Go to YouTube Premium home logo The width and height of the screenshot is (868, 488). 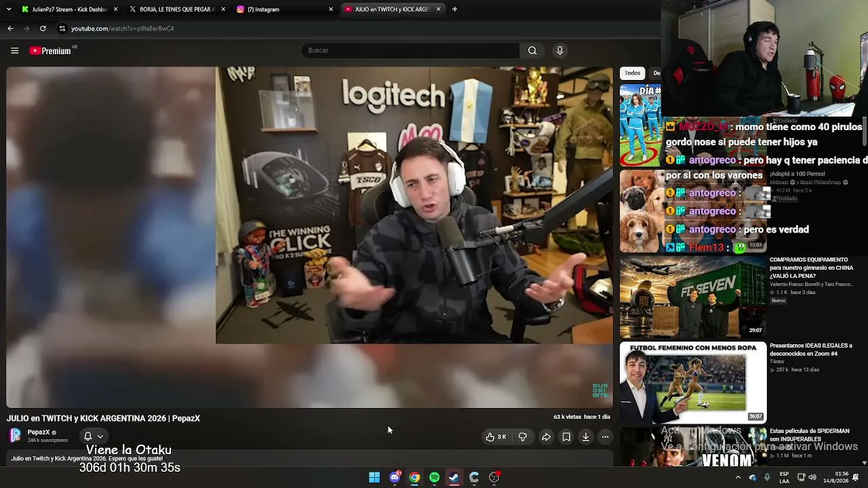click(x=50, y=51)
